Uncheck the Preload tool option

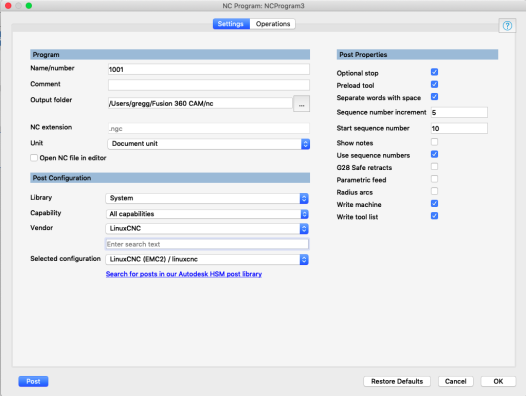click(434, 85)
